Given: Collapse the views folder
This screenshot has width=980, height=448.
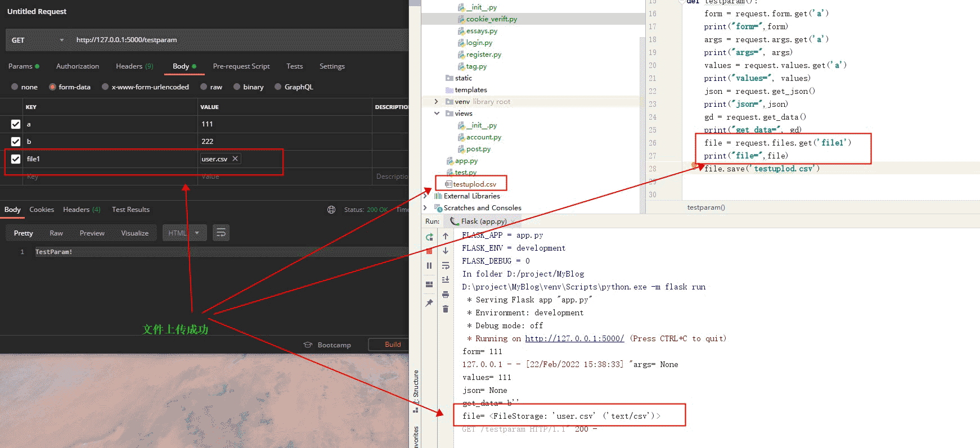Looking at the screenshot, I should click(x=437, y=114).
